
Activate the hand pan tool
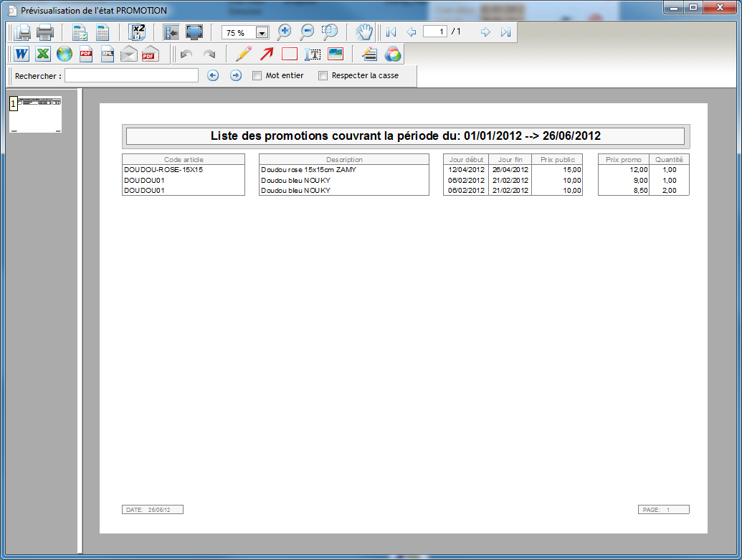(x=365, y=32)
